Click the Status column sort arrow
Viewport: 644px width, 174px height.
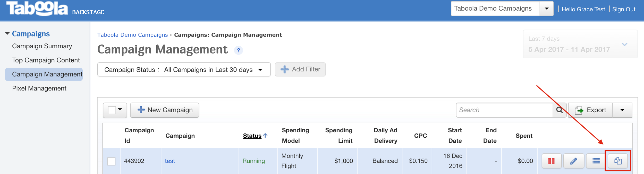[265, 135]
